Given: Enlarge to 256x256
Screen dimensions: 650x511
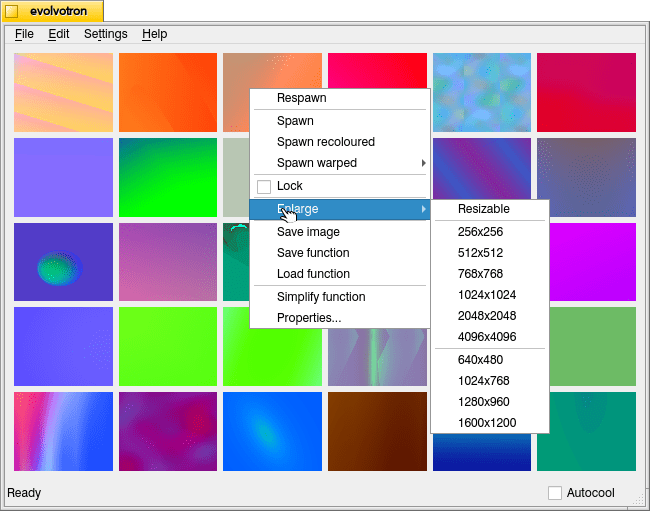Looking at the screenshot, I should pos(490,232).
